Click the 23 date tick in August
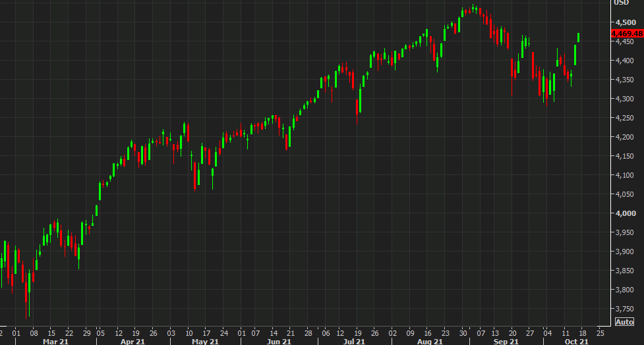 coord(445,332)
